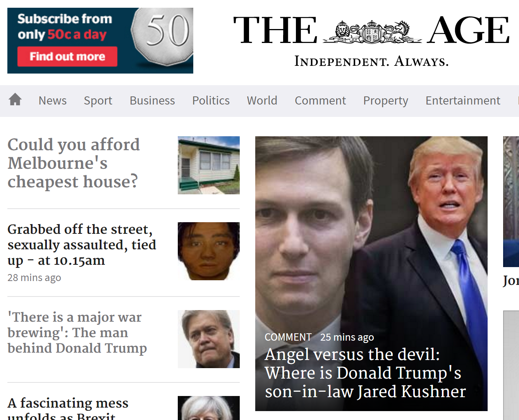Read 'Could you afford Melbourne's cheapest house?'
Viewport: 519px width, 420px height.
click(74, 163)
